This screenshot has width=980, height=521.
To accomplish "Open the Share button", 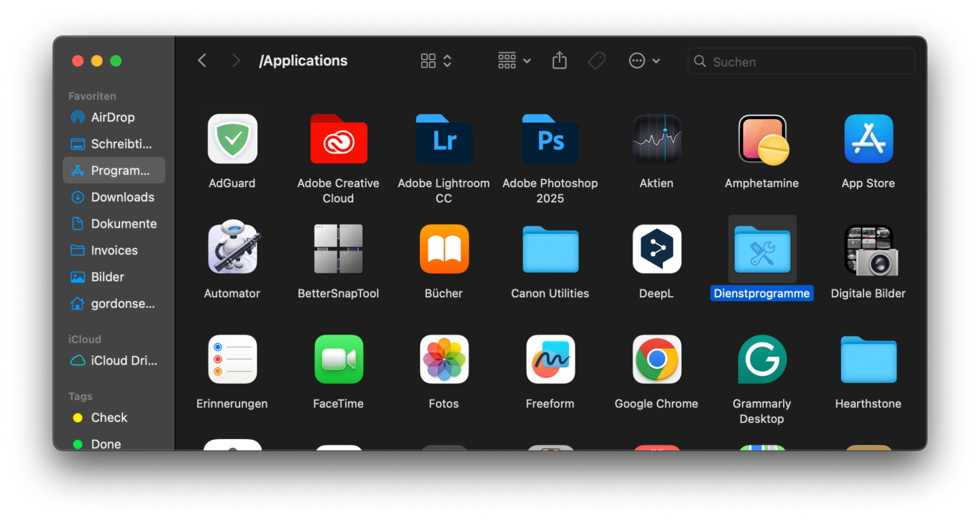I will 559,60.
